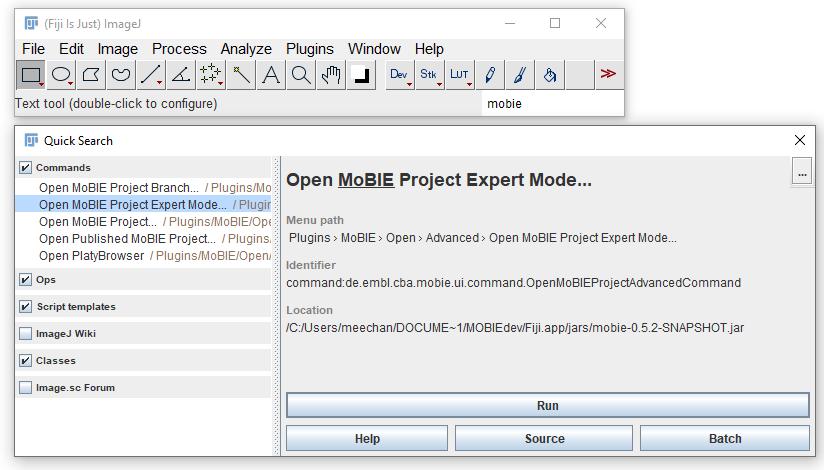Viewport: 824px width, 470px height.
Task: Select the Magnifying glass tool
Action: tap(301, 75)
